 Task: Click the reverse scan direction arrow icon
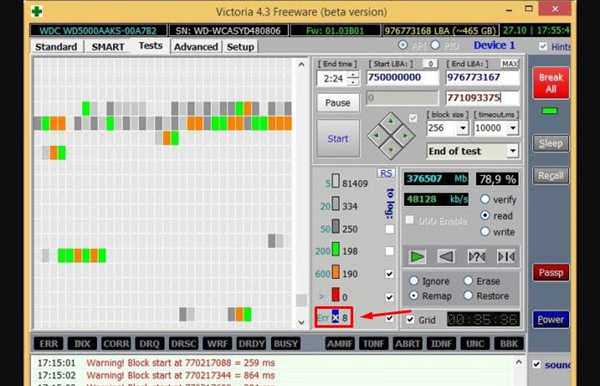(x=446, y=256)
